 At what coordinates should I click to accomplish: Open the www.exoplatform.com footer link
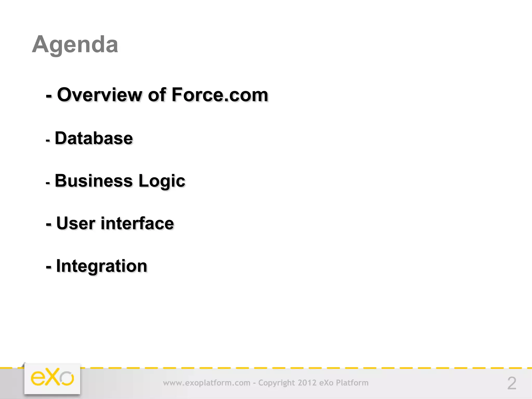207,383
